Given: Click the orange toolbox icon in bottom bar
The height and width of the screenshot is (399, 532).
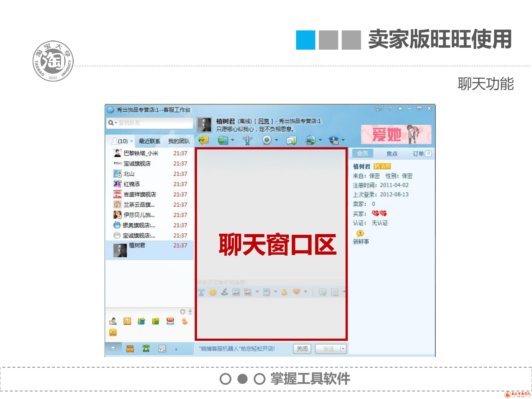Looking at the screenshot, I should click(x=130, y=348).
